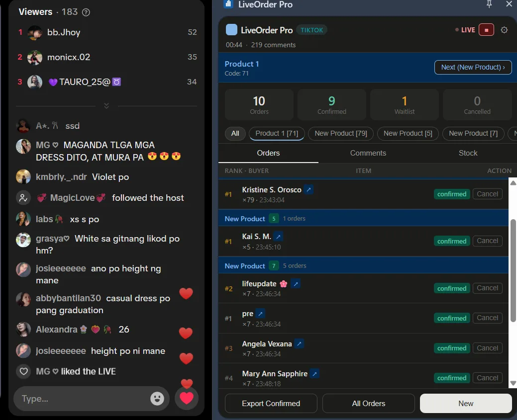517x420 pixels.
Task: Click grasya's commenter avatar
Action: [x=23, y=240]
